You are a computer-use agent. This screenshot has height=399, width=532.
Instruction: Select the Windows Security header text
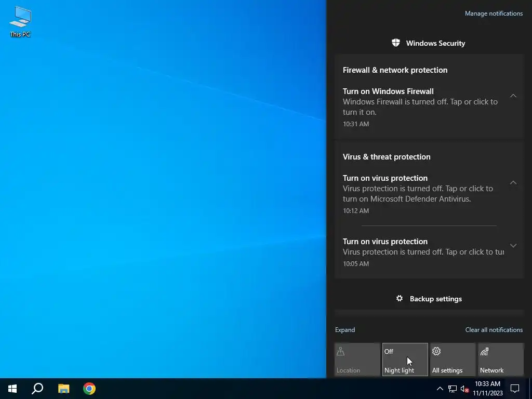(x=435, y=43)
